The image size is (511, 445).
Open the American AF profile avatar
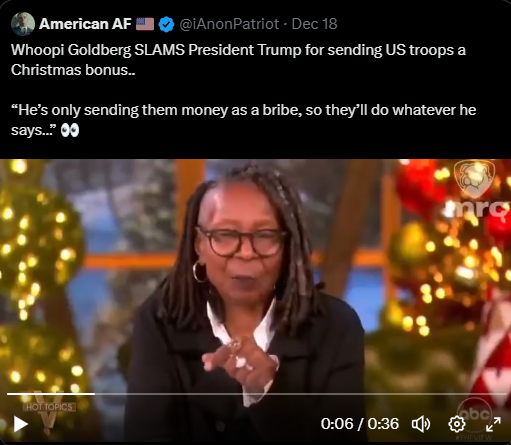click(x=23, y=24)
